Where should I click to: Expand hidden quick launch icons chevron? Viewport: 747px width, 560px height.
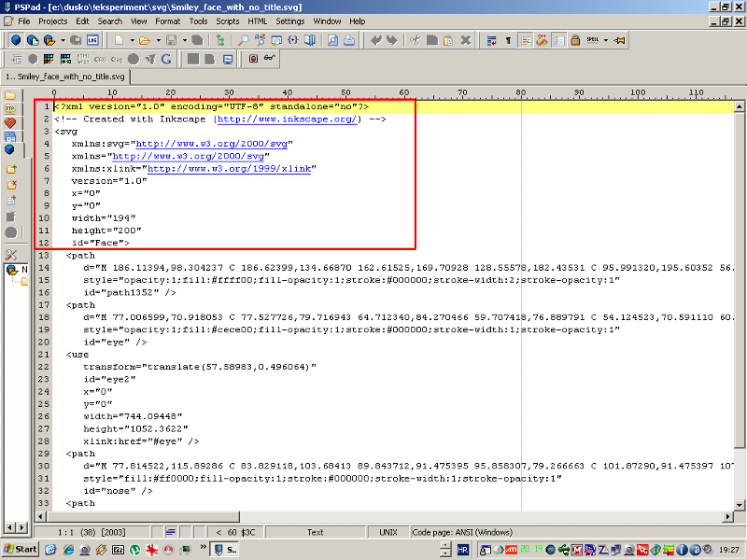click(204, 546)
